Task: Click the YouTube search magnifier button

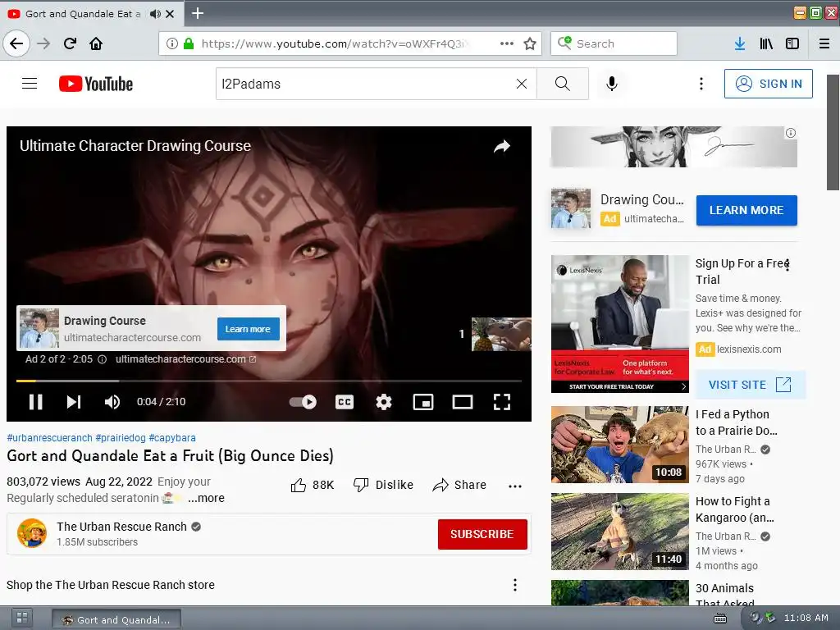Action: pyautogui.click(x=563, y=84)
